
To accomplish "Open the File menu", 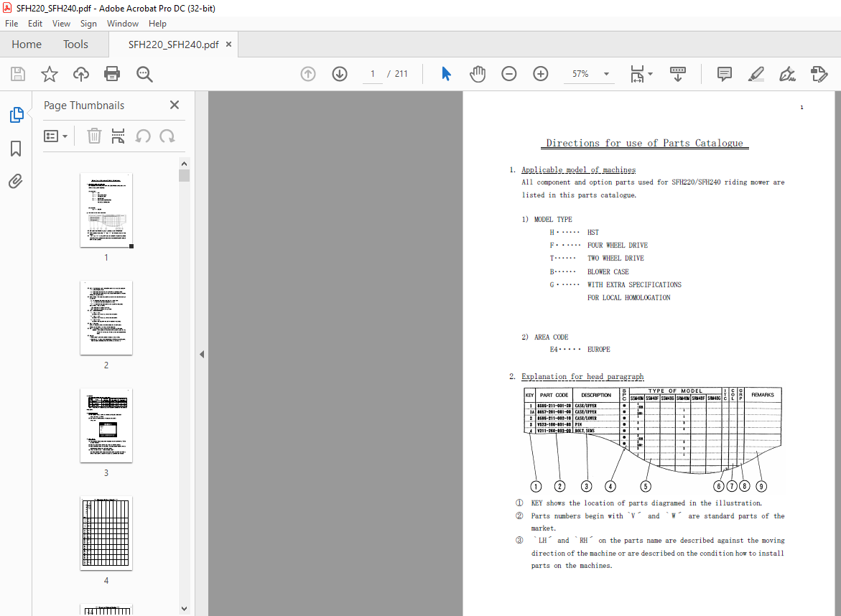I will coord(11,24).
